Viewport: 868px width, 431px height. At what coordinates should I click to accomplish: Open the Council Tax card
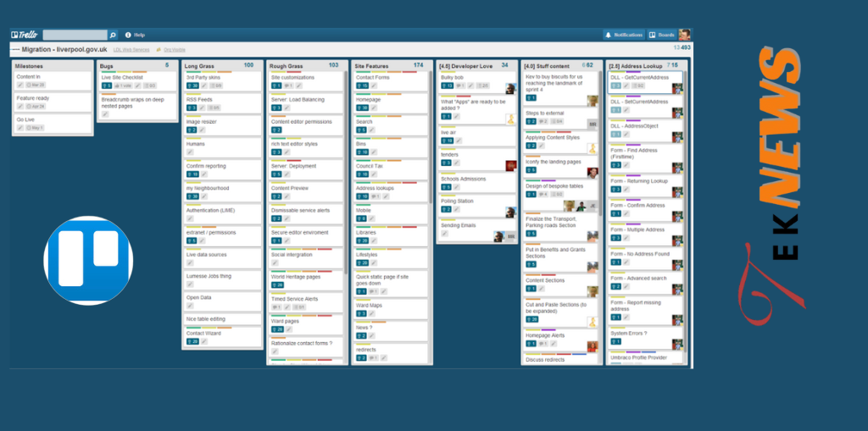[x=391, y=169]
